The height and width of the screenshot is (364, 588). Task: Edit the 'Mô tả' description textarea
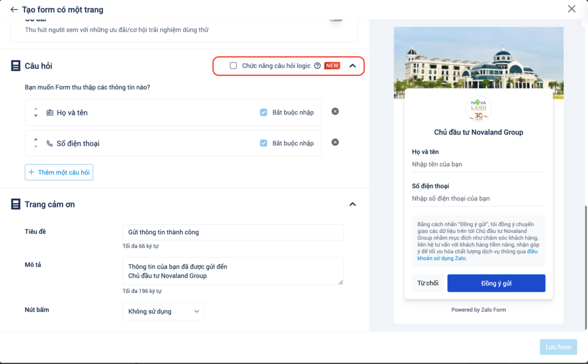(x=233, y=271)
